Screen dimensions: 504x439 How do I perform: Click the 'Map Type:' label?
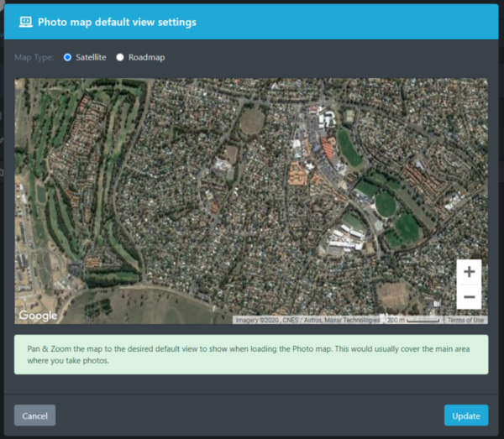[34, 57]
